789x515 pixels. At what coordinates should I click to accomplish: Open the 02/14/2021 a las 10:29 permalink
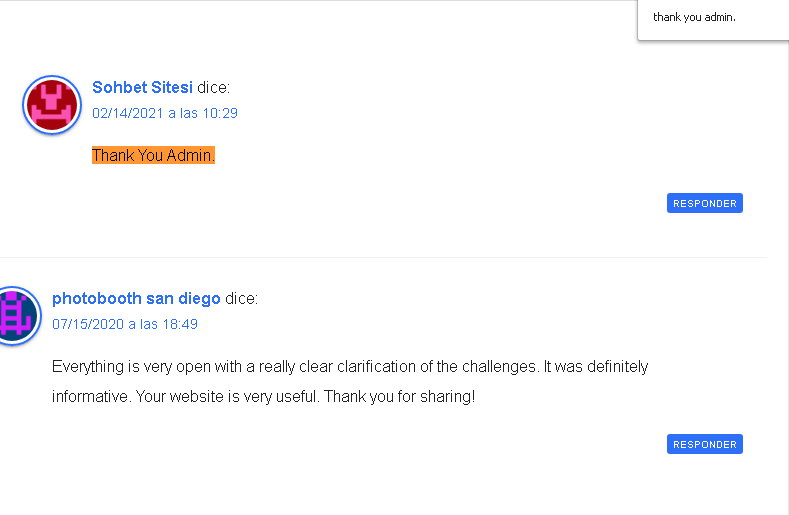[165, 113]
